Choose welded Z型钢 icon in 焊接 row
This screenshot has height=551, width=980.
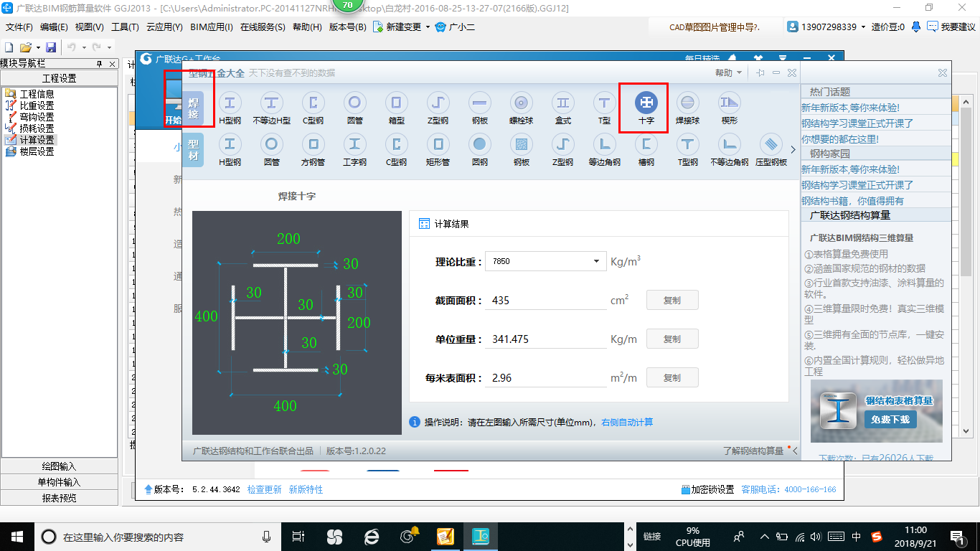[x=438, y=103]
